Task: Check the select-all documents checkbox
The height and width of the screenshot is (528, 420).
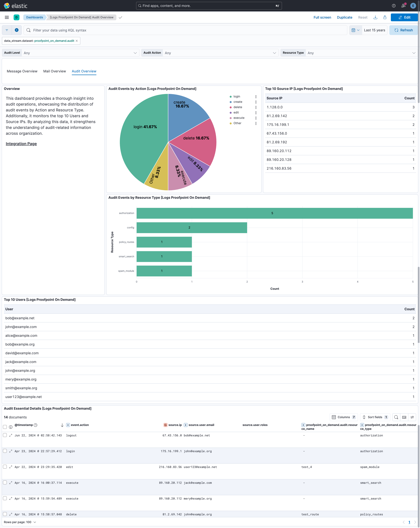Action: click(x=5, y=427)
